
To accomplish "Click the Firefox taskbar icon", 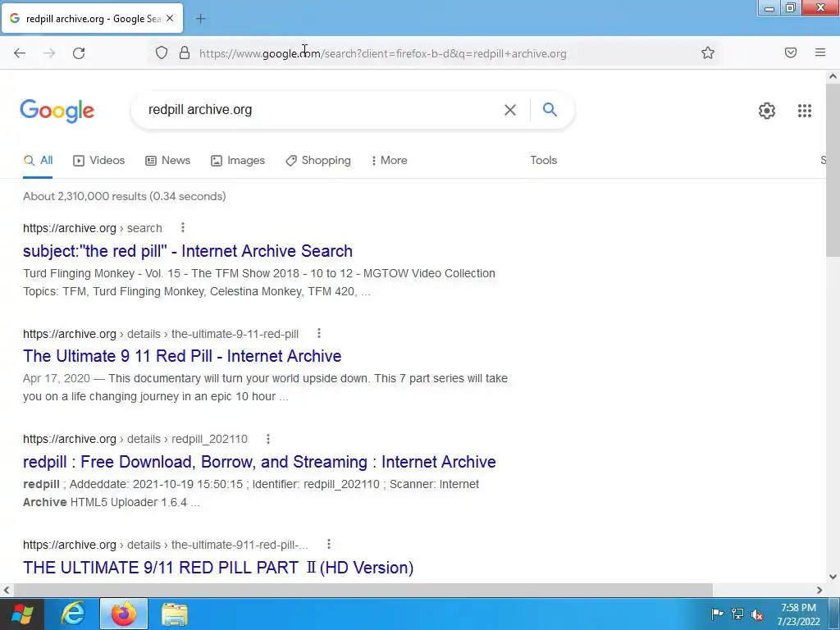I will [x=124, y=614].
